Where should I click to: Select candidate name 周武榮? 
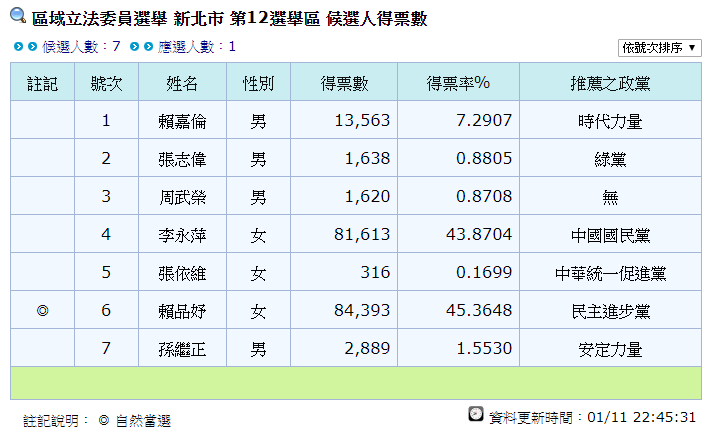pos(182,197)
